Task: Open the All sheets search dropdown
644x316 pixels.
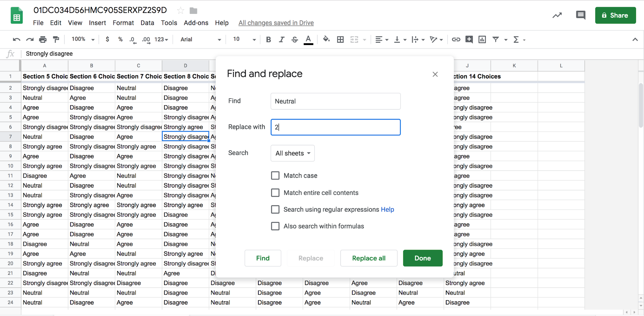Action: (293, 153)
